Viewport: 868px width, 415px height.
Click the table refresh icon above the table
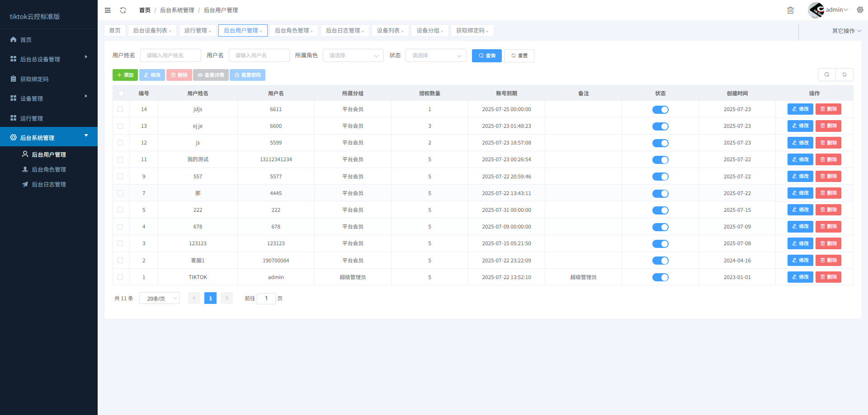[x=844, y=75]
